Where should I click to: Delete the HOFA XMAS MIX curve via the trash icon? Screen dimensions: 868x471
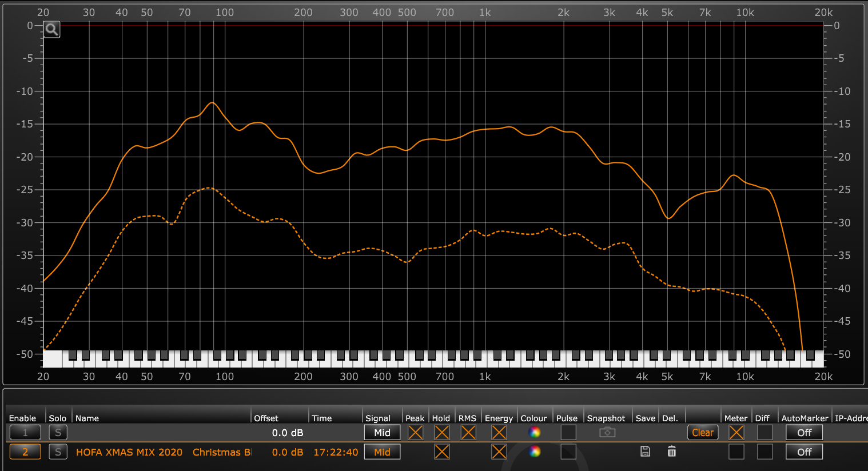point(671,452)
